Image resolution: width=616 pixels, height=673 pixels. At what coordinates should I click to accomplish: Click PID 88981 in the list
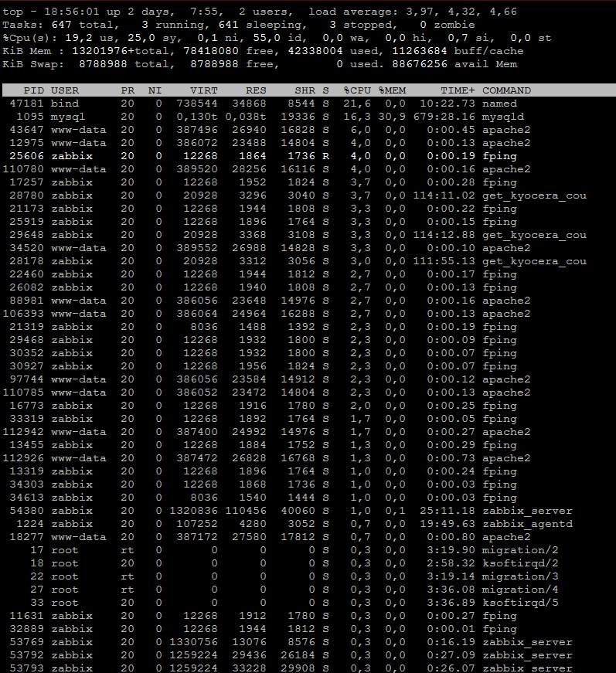click(26, 301)
